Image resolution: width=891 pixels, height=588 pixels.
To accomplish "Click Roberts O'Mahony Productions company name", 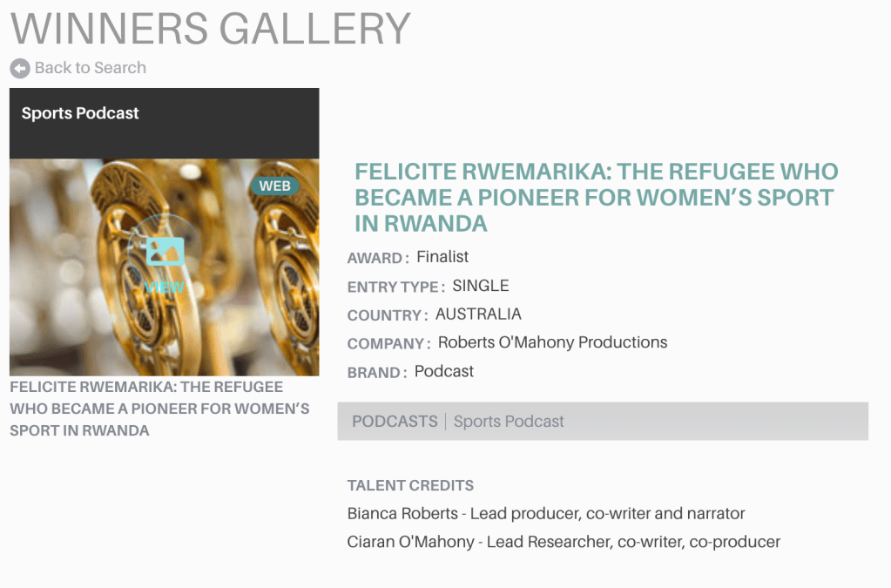I will point(552,342).
